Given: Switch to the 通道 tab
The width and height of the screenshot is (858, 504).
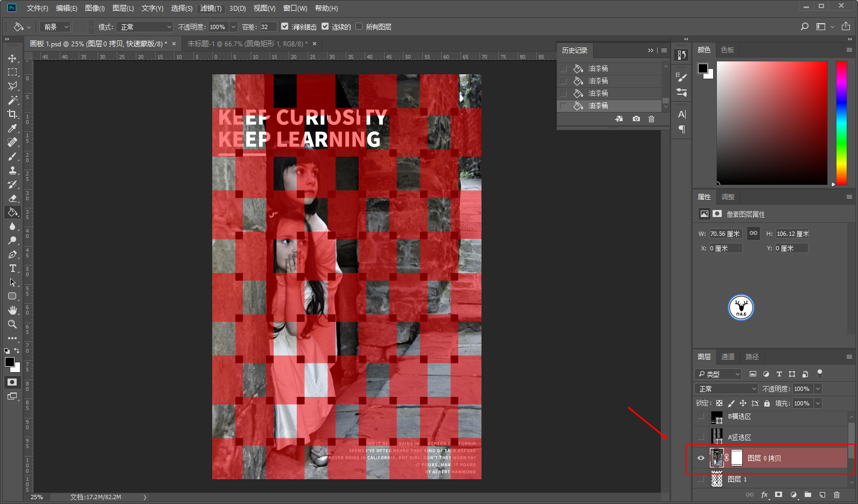Looking at the screenshot, I should [x=728, y=356].
